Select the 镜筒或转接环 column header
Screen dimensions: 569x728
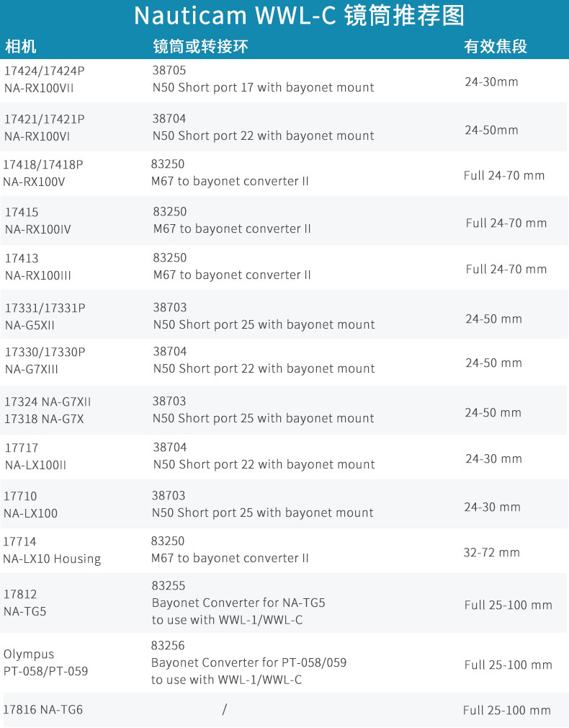[x=200, y=46]
